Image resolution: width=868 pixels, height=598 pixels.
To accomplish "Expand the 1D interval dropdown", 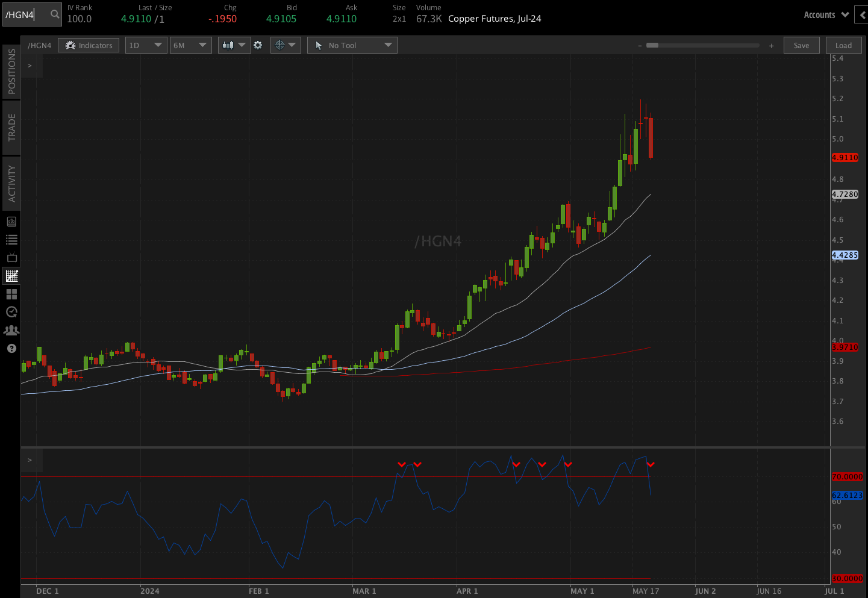I will point(146,45).
